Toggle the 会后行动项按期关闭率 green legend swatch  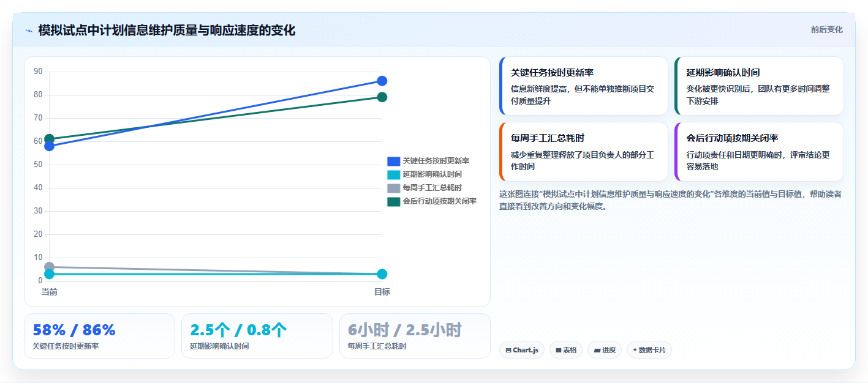click(x=393, y=201)
